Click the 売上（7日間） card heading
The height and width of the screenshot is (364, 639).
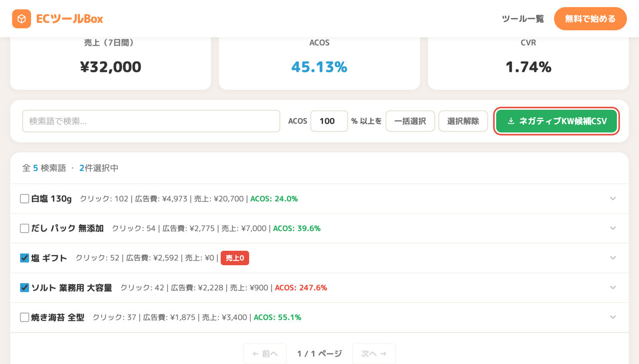click(111, 43)
